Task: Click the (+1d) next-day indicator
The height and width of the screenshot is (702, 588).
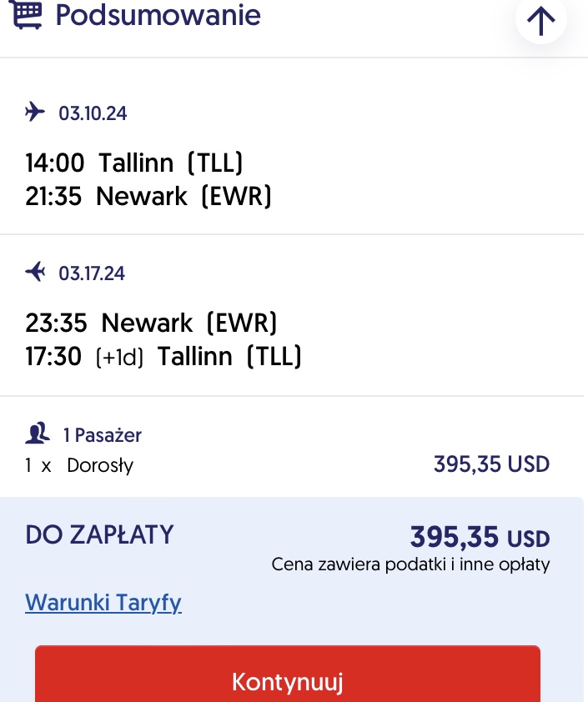Action: click(119, 358)
